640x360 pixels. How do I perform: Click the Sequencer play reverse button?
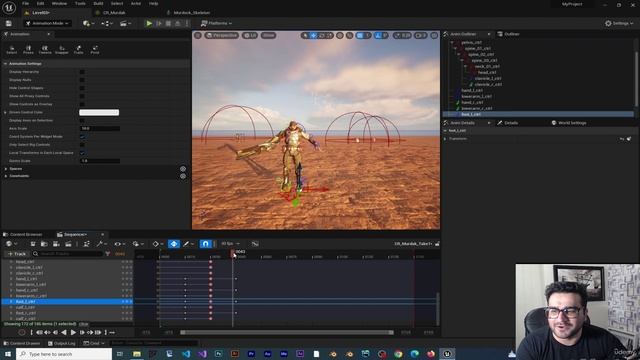click(x=64, y=333)
